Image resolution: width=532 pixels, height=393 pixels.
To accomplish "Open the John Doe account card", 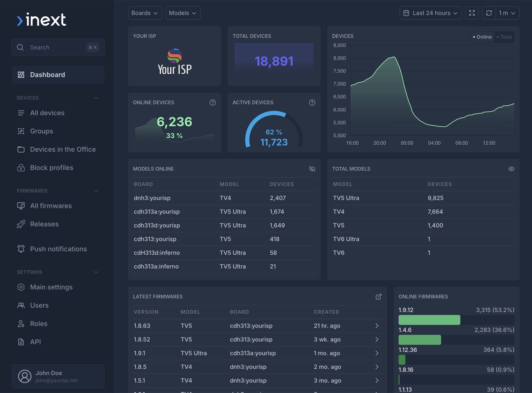I will coord(58,376).
